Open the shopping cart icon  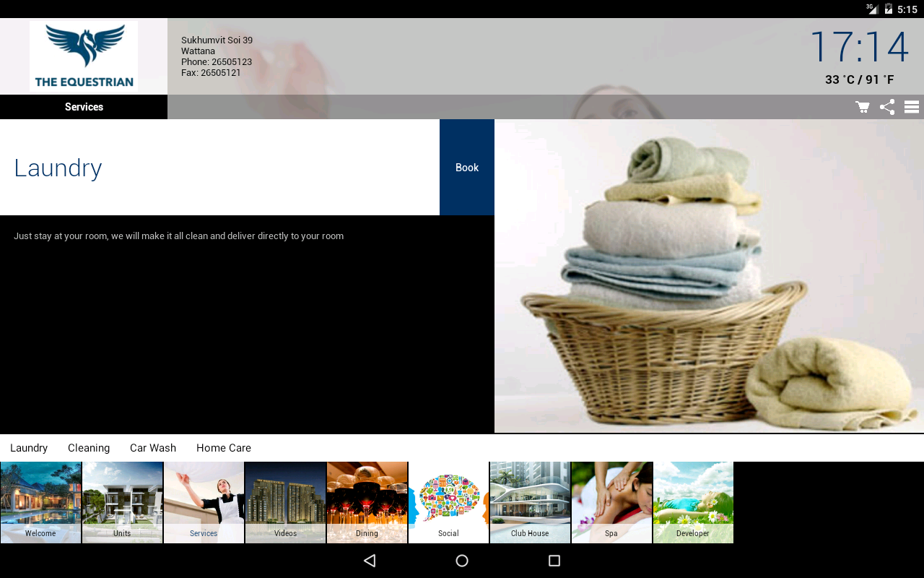tap(863, 107)
